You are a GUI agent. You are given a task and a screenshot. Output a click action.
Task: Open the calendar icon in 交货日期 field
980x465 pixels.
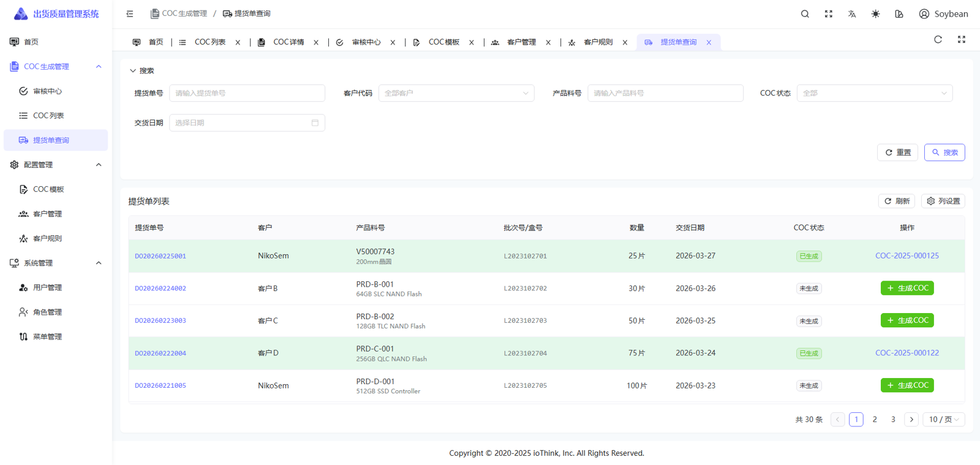(x=315, y=123)
